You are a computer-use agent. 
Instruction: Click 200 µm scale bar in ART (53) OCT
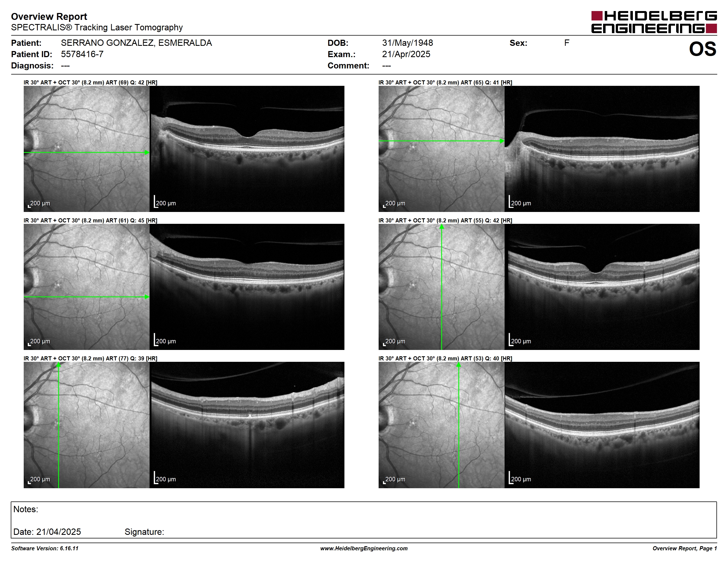[x=520, y=478]
